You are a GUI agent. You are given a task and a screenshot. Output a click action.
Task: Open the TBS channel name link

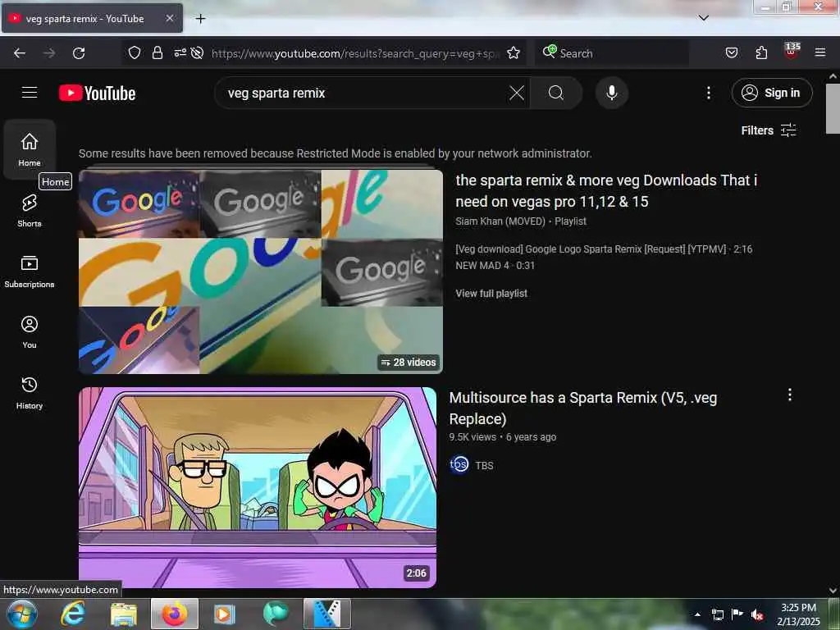484,466
